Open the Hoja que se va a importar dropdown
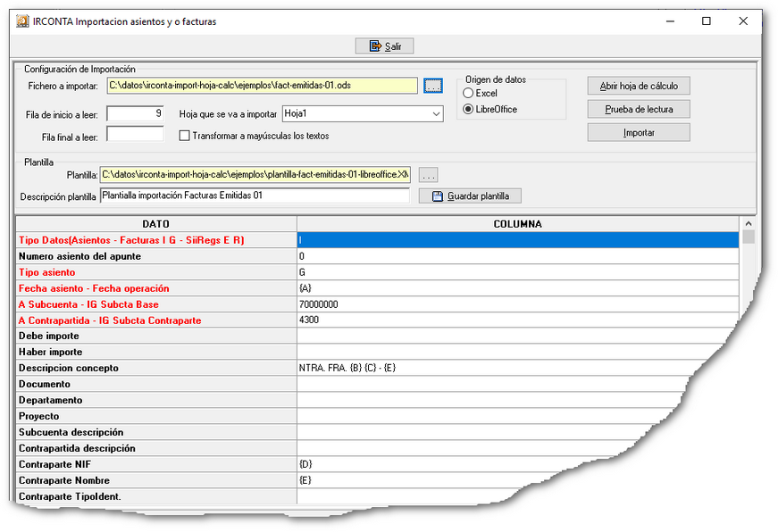Screen dimensions: 778x532 pyautogui.click(x=436, y=113)
